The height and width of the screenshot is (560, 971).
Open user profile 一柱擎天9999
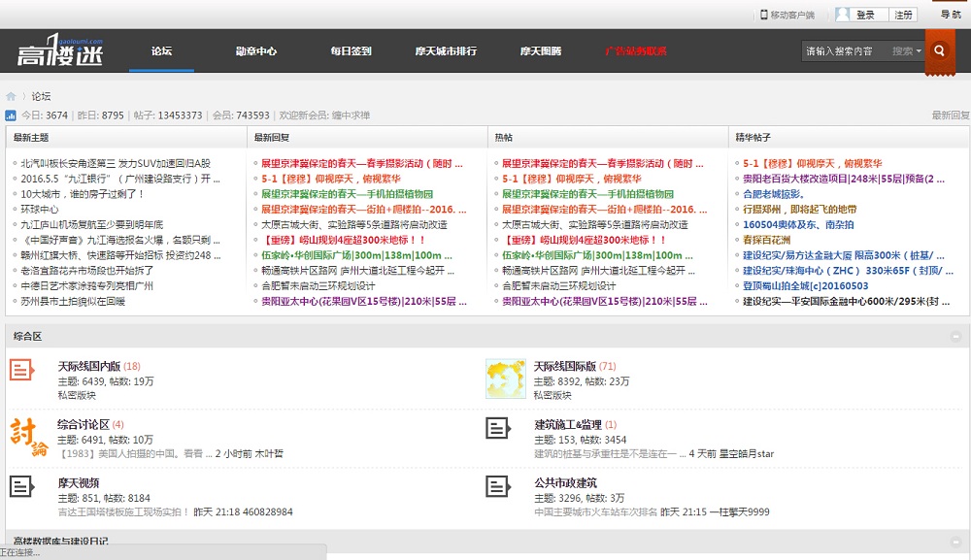pyautogui.click(x=739, y=512)
